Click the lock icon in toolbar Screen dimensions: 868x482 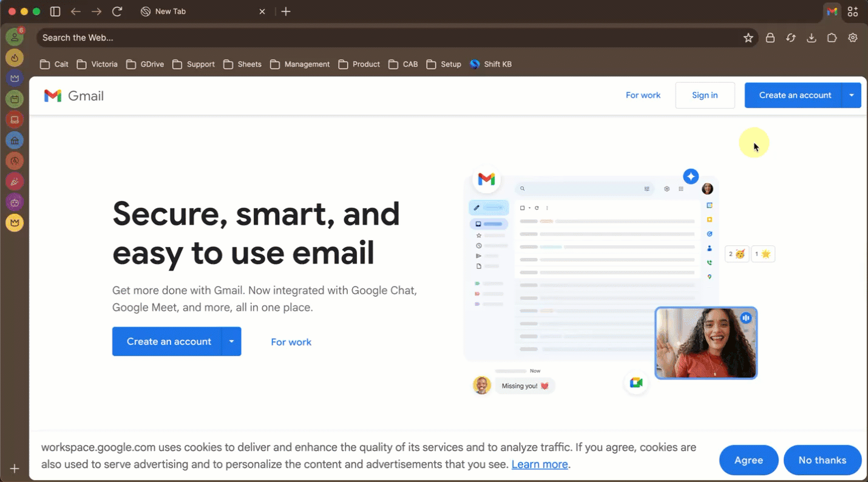point(770,38)
